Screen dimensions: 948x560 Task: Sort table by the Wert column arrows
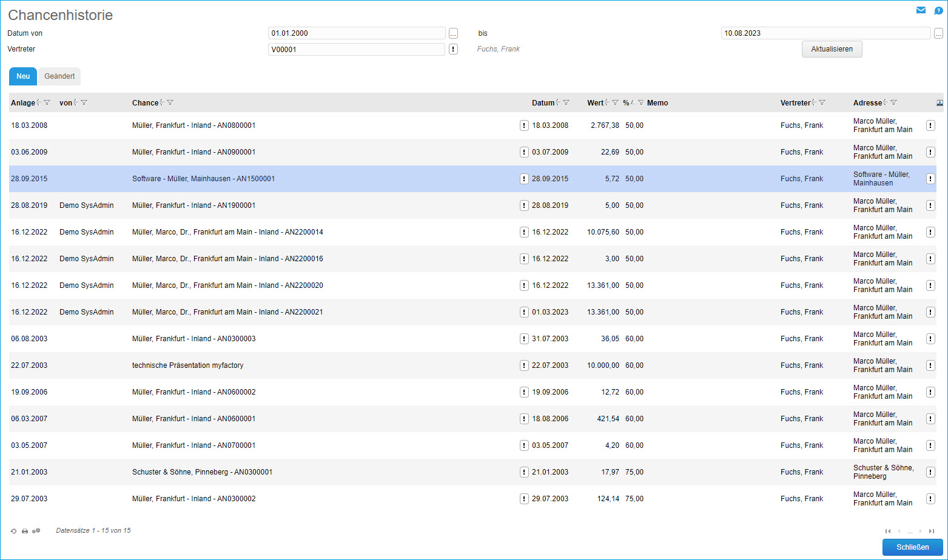coord(607,103)
